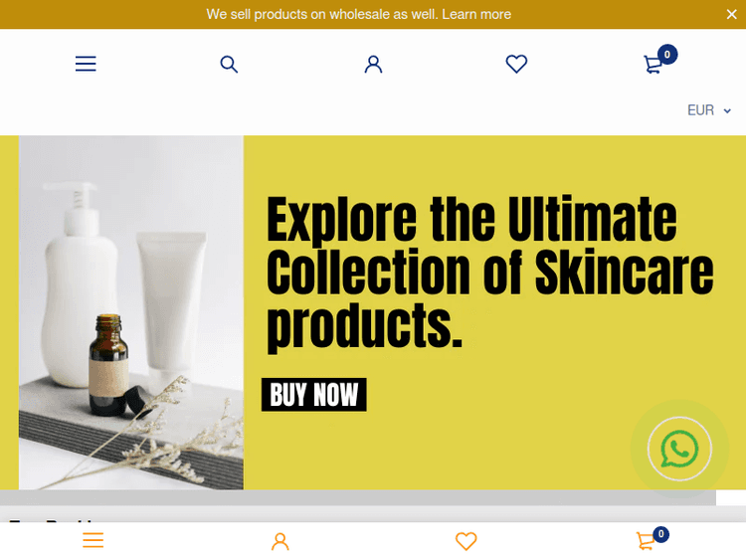Open the header shopping cart icon
The image size is (746, 560).
pyautogui.click(x=653, y=65)
